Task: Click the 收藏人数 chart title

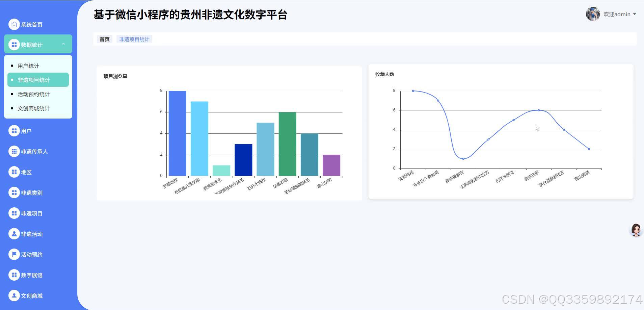Action: (385, 74)
